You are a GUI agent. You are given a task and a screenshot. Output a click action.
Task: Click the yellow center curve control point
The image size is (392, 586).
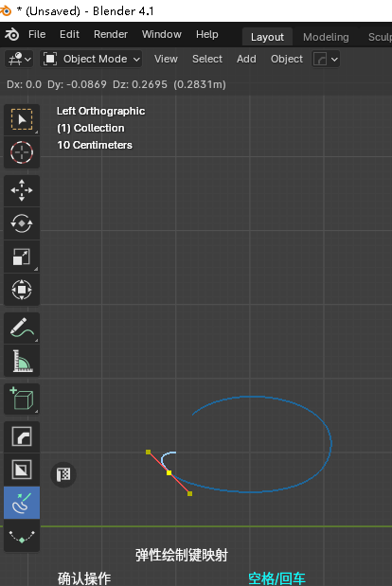pyautogui.click(x=169, y=472)
